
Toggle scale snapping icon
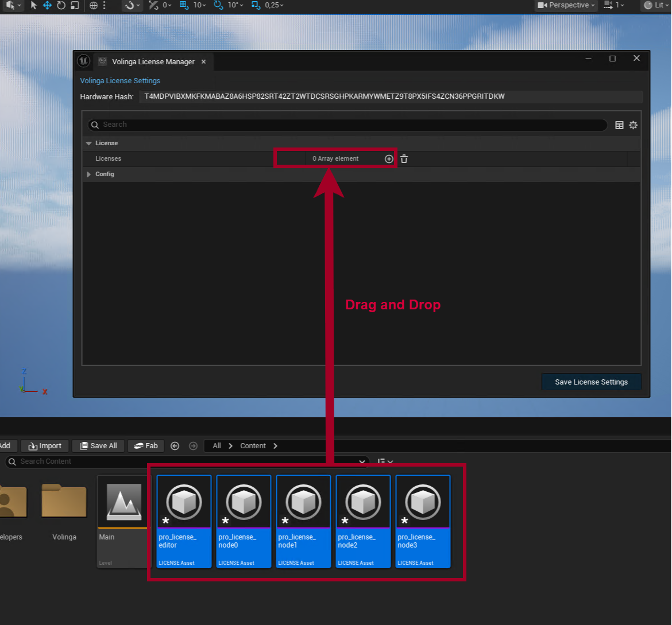(256, 5)
